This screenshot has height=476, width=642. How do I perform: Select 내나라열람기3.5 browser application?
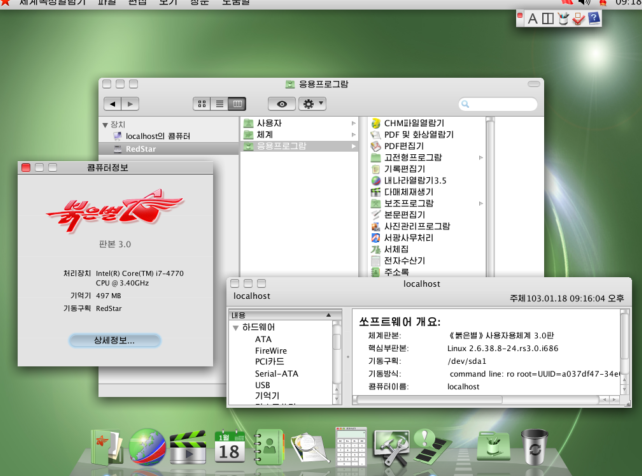click(409, 180)
